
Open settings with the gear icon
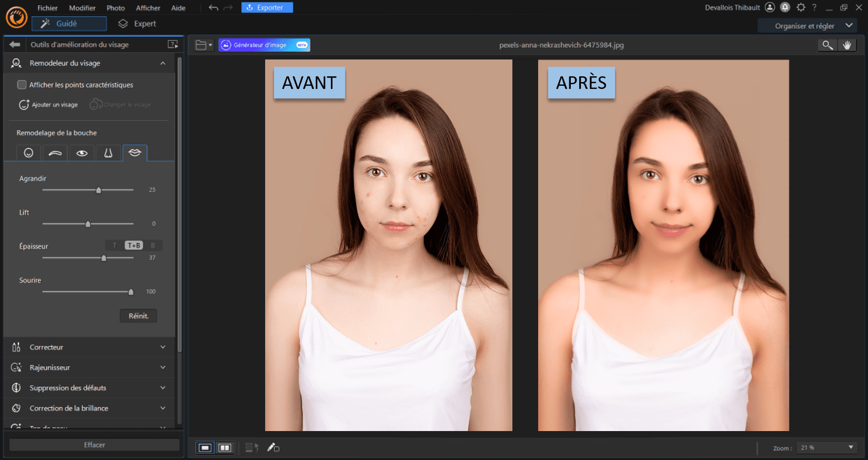(x=801, y=7)
